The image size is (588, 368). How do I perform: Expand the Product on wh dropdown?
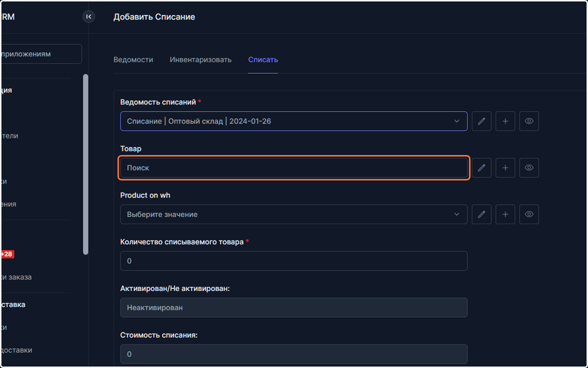[x=294, y=214]
